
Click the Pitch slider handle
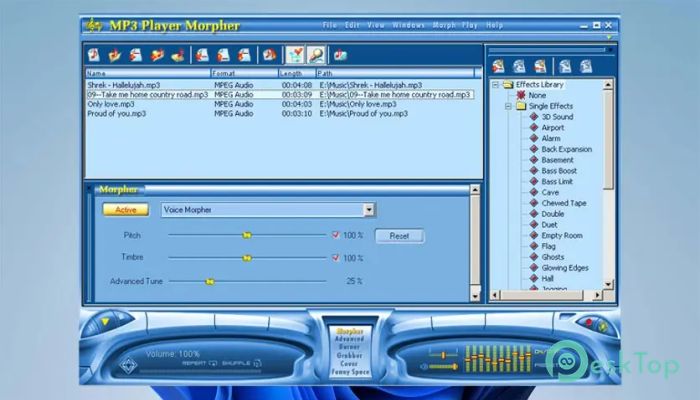pyautogui.click(x=247, y=235)
